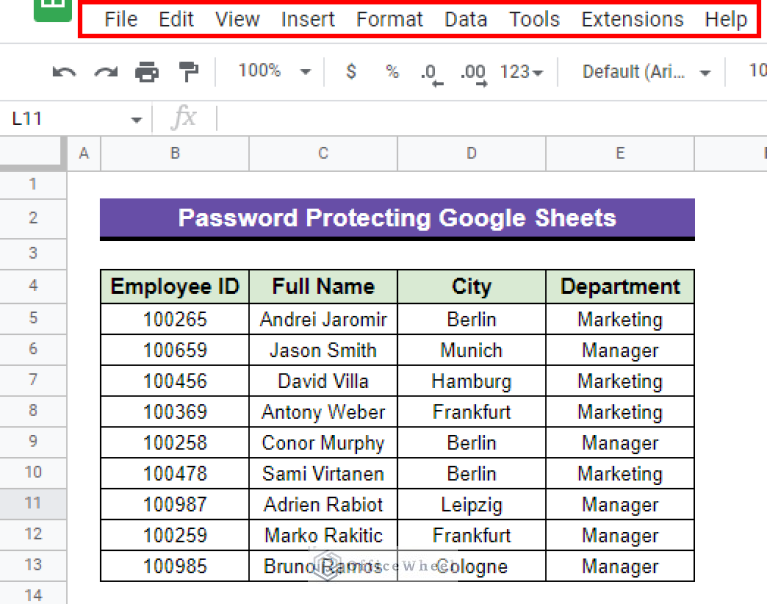The image size is (767, 604).
Task: Click the select-all corner box
Action: (x=33, y=154)
